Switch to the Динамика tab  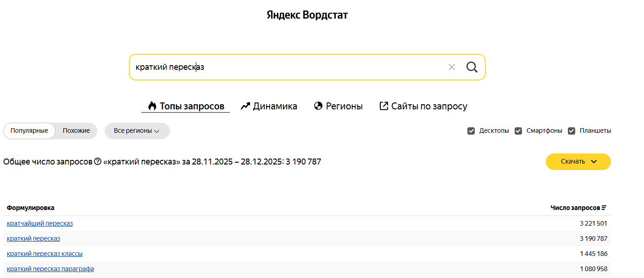(269, 106)
